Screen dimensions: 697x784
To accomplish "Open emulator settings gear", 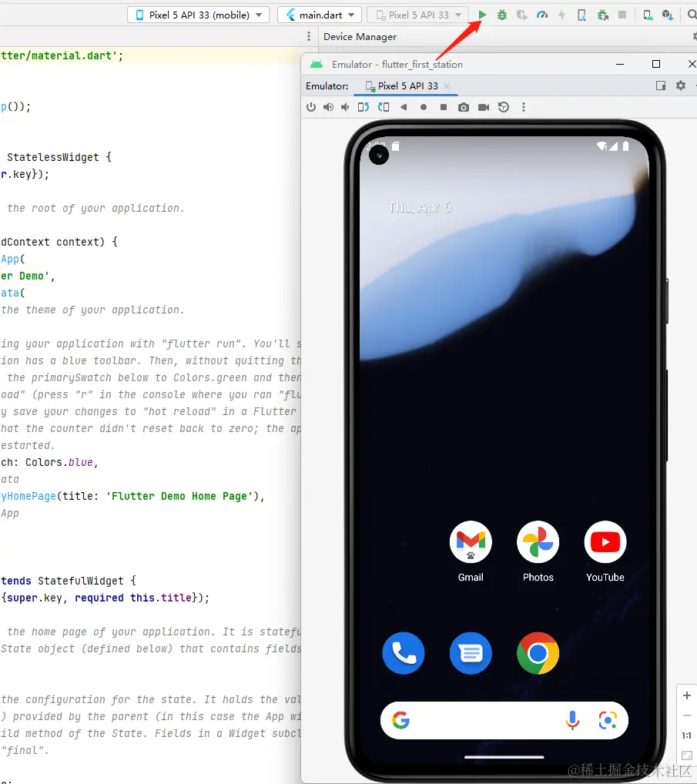I will (681, 86).
